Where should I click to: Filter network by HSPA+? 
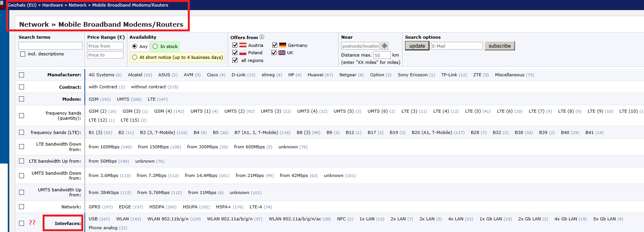pyautogui.click(x=223, y=207)
